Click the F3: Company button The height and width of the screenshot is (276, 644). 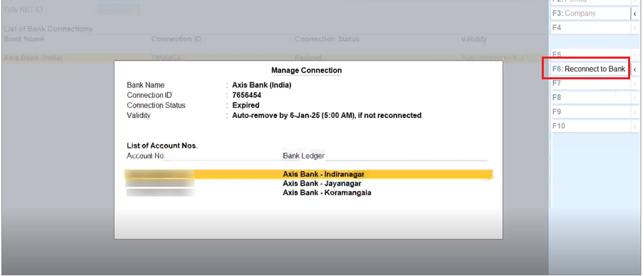(x=590, y=14)
